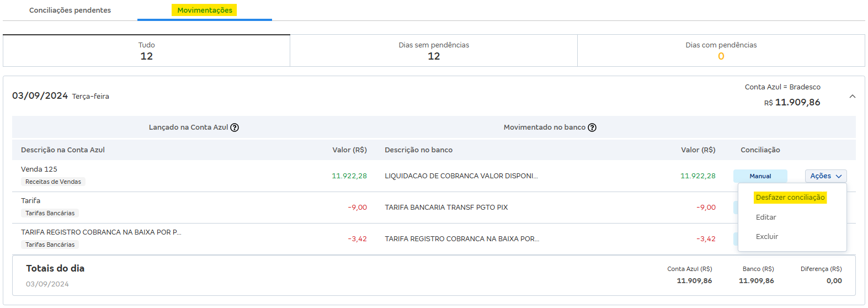Select the Movimentações tab
Screen dimensions: 868x308
click(205, 10)
